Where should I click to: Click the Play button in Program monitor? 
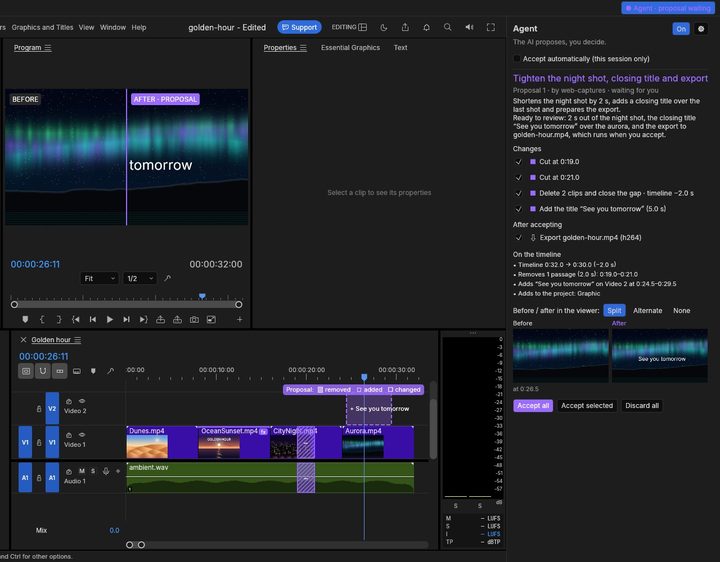point(110,320)
